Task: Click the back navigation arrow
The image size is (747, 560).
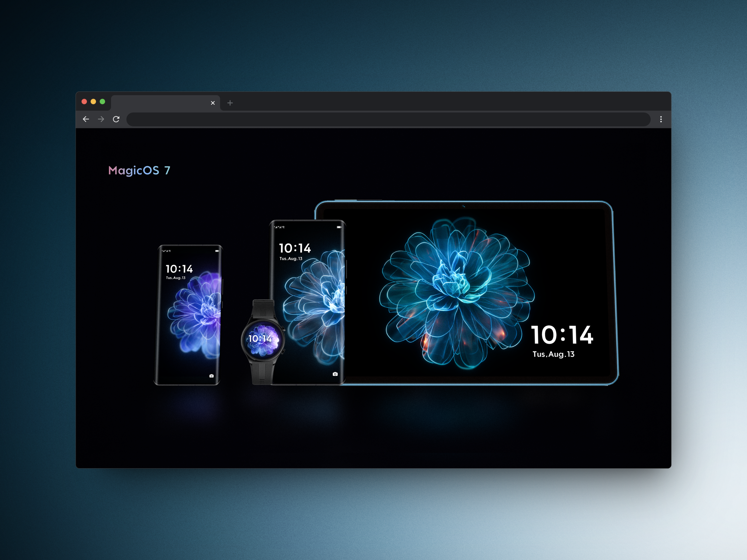Action: click(86, 119)
